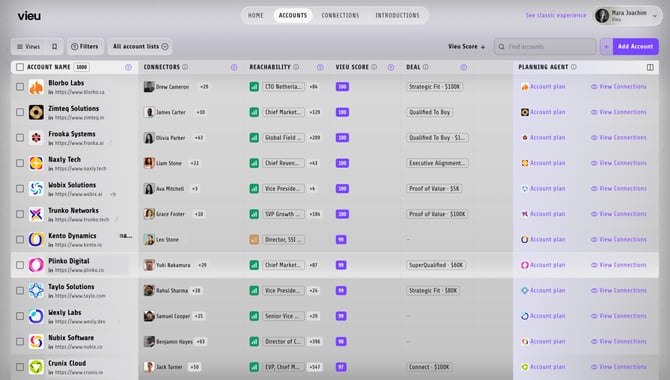The width and height of the screenshot is (670, 380).
Task: Open column options icon in Account Name header
Action: [128, 68]
